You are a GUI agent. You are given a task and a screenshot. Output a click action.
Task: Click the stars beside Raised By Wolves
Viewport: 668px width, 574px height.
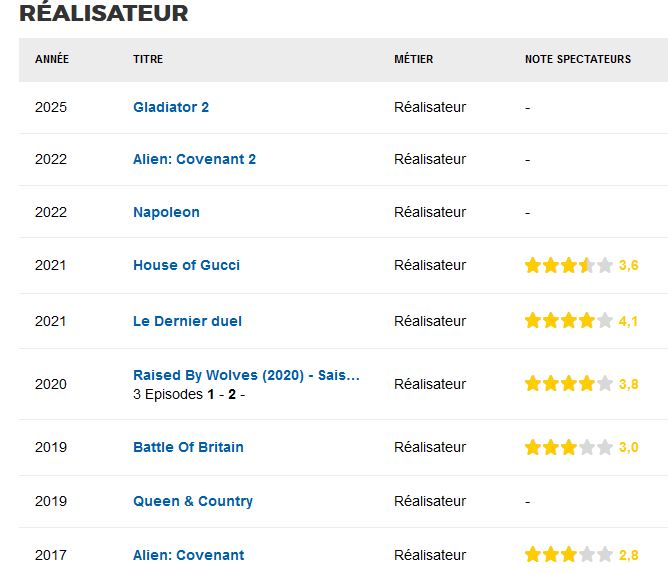pyautogui.click(x=568, y=384)
